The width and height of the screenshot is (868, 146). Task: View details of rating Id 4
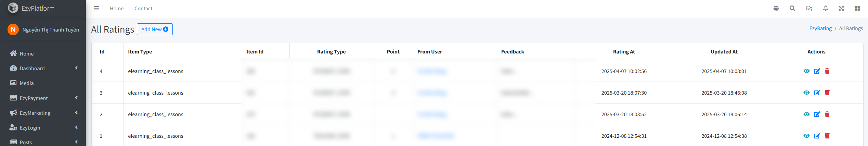[806, 71]
